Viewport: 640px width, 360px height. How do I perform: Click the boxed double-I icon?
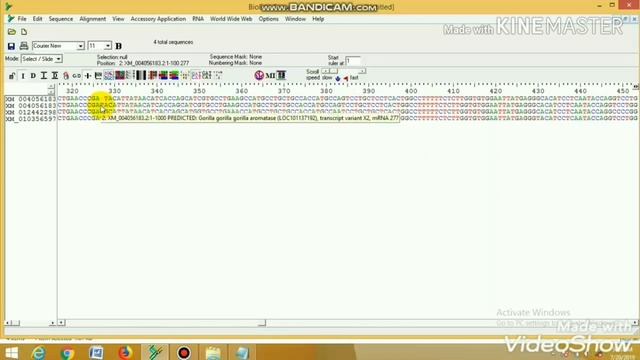click(x=281, y=76)
